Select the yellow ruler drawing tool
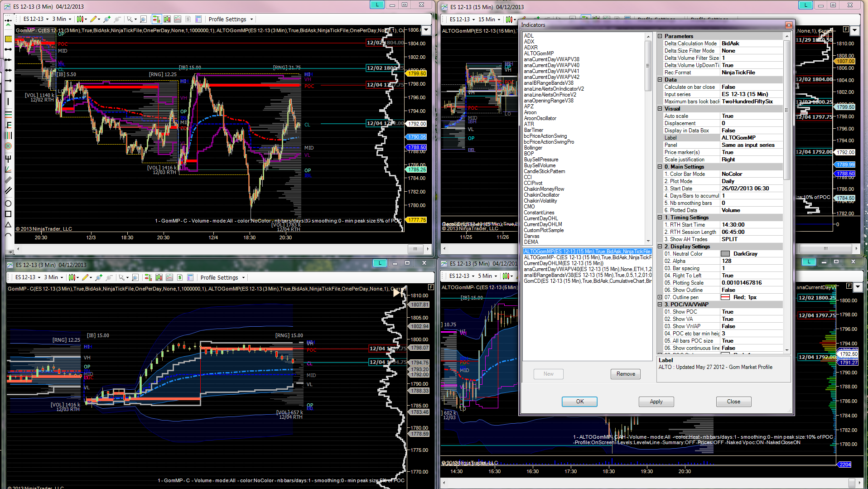868x489 pixels. (x=8, y=39)
